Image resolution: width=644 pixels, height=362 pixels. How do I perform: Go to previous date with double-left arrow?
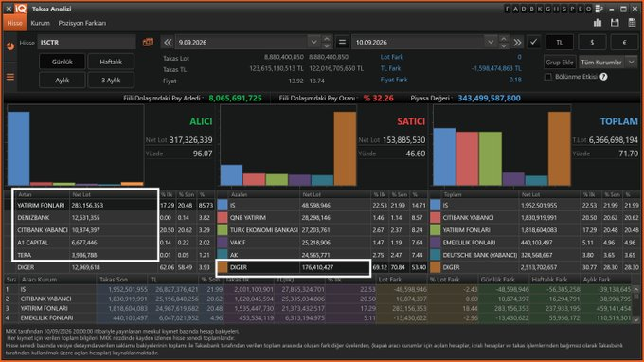[168, 42]
